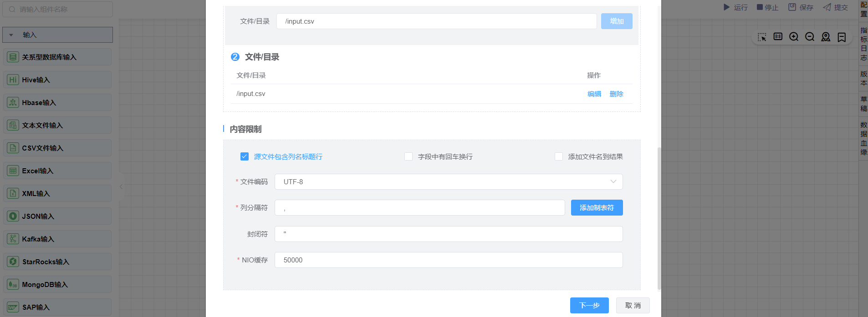Screen dimensions: 868x317
Task: Click the component name search field
Action: coord(58,9)
